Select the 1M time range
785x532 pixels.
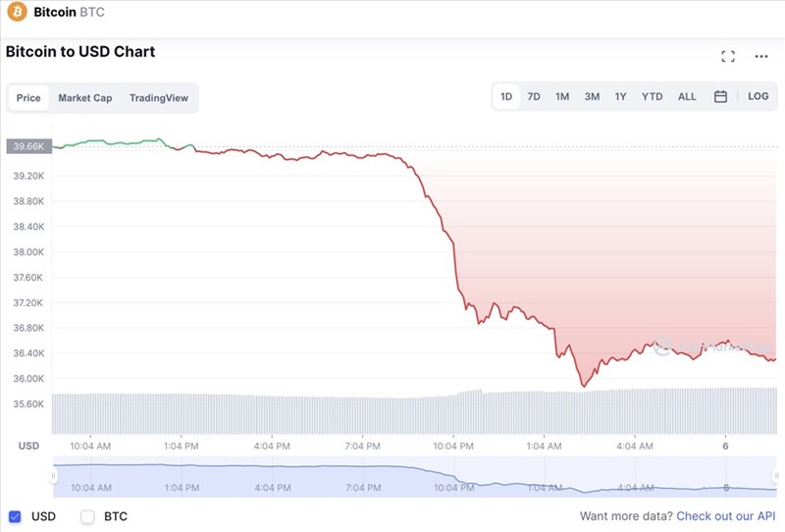(x=562, y=96)
